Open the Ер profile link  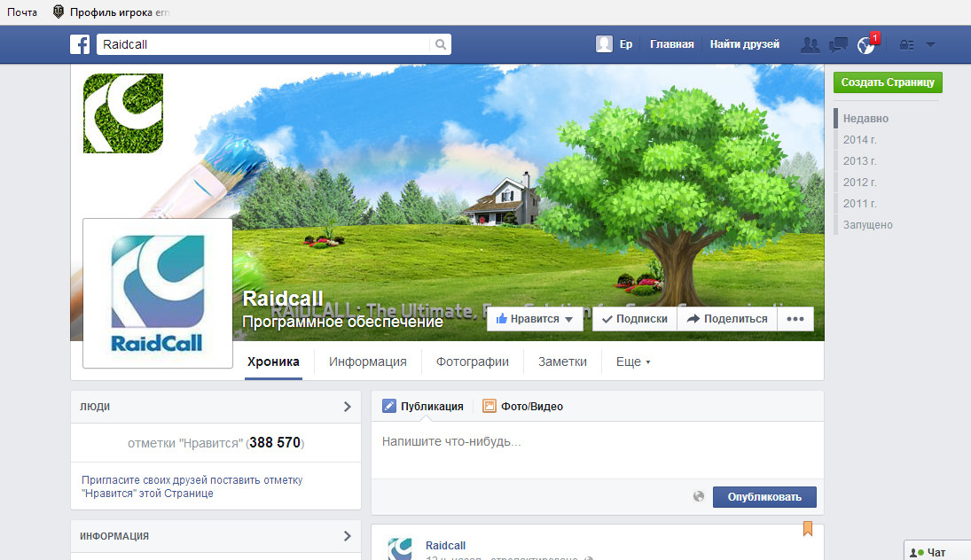(626, 44)
